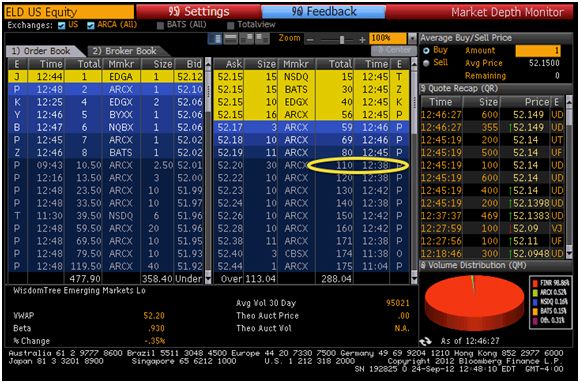Click the Beta value .930
The width and height of the screenshot is (580, 383).
(156, 329)
